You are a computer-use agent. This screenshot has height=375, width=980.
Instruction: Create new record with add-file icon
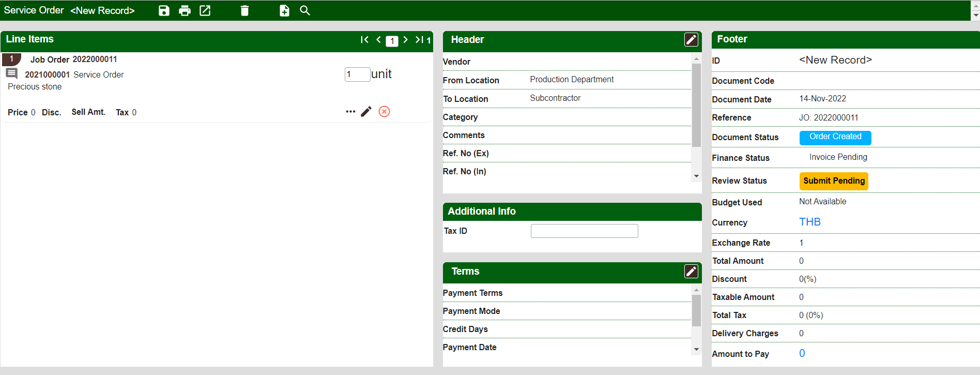284,11
